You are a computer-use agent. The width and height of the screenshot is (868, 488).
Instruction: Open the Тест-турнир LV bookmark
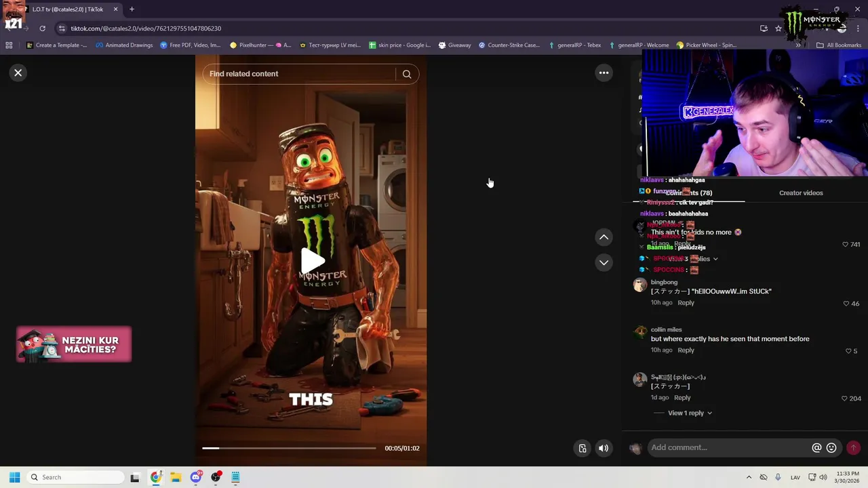tap(330, 45)
